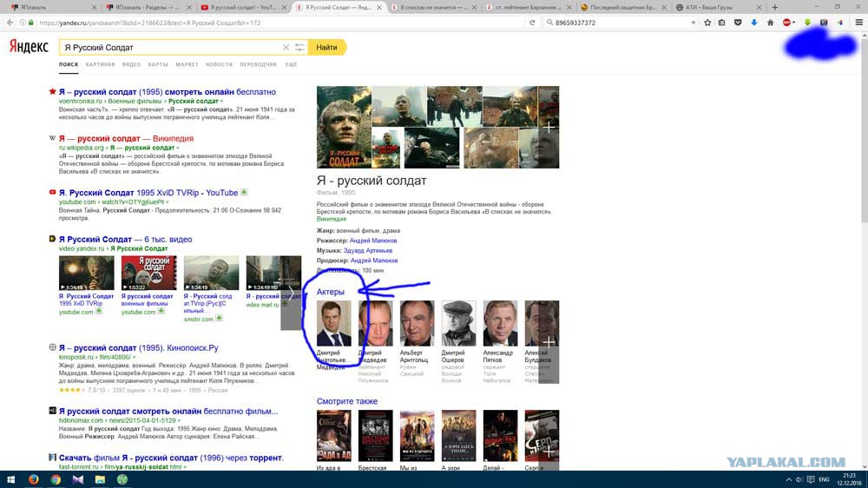Open the YouTube XviD TVRip result

point(148,193)
